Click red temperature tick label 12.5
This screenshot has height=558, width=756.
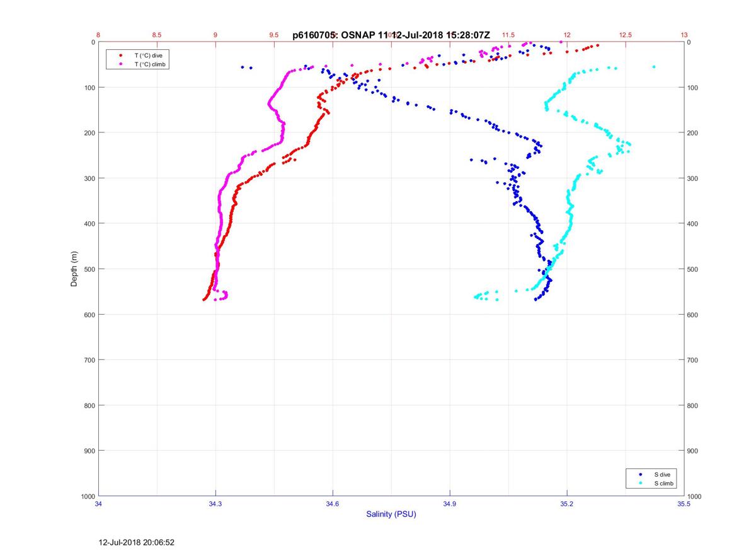[x=626, y=35]
